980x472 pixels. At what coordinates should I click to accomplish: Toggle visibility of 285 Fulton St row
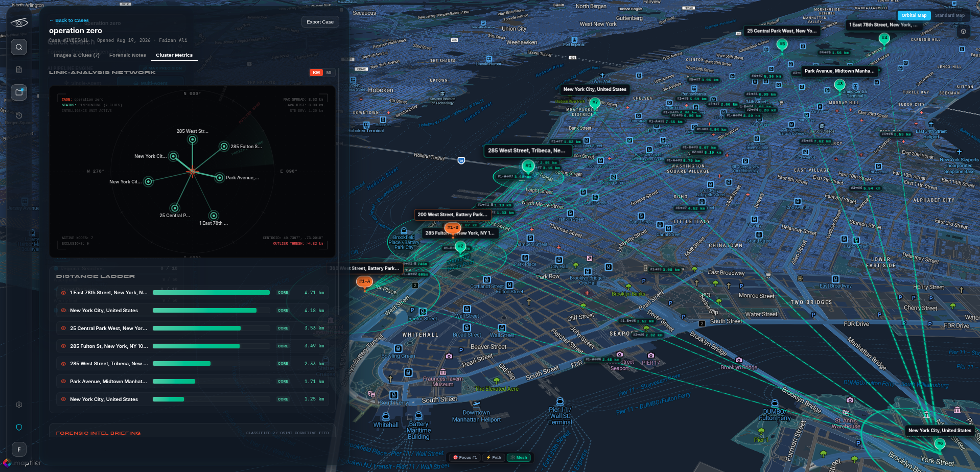click(63, 346)
